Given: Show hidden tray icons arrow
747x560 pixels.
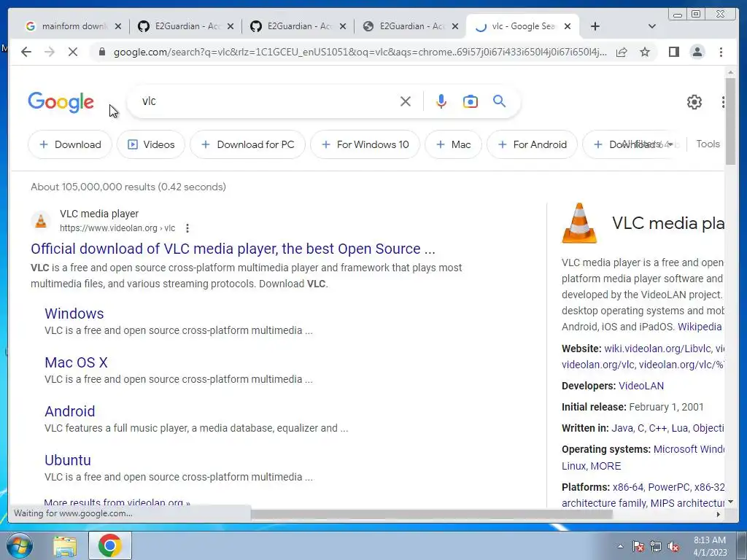Looking at the screenshot, I should pyautogui.click(x=620, y=546).
